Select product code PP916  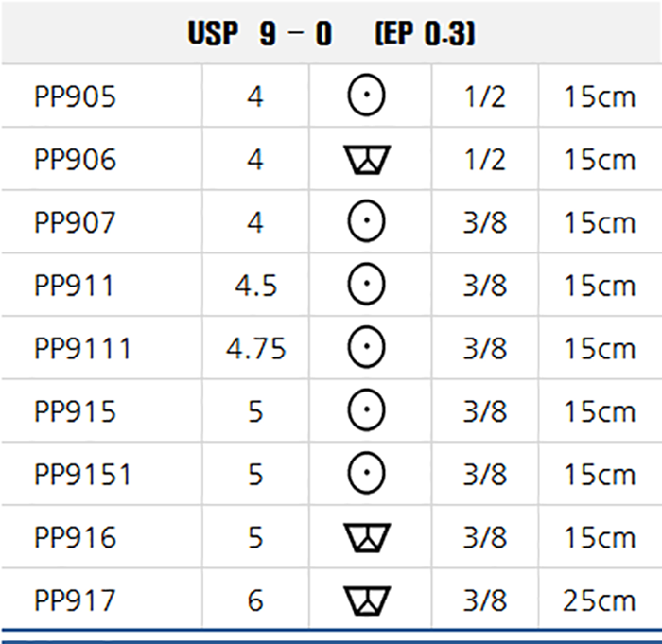click(75, 537)
